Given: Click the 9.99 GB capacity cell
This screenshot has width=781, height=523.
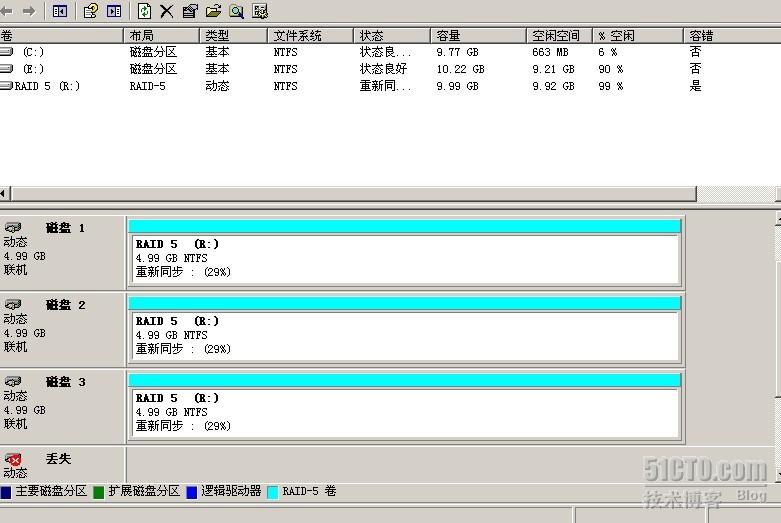Looking at the screenshot, I should pyautogui.click(x=457, y=86).
